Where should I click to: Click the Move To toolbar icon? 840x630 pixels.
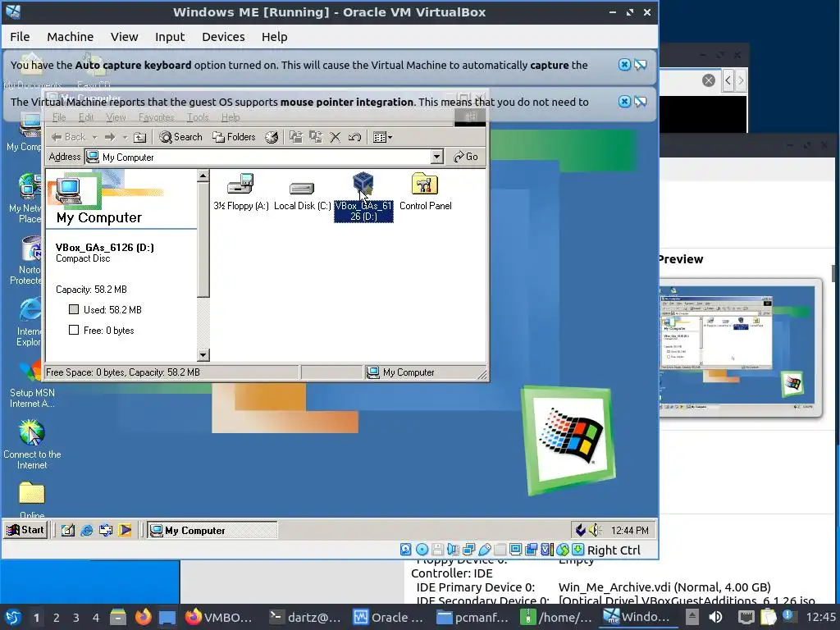tap(295, 137)
